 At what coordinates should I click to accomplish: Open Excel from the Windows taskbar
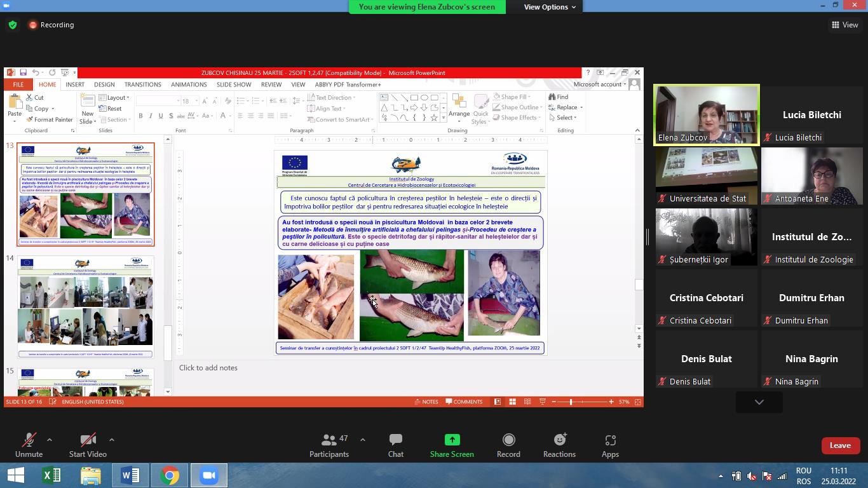(x=51, y=475)
